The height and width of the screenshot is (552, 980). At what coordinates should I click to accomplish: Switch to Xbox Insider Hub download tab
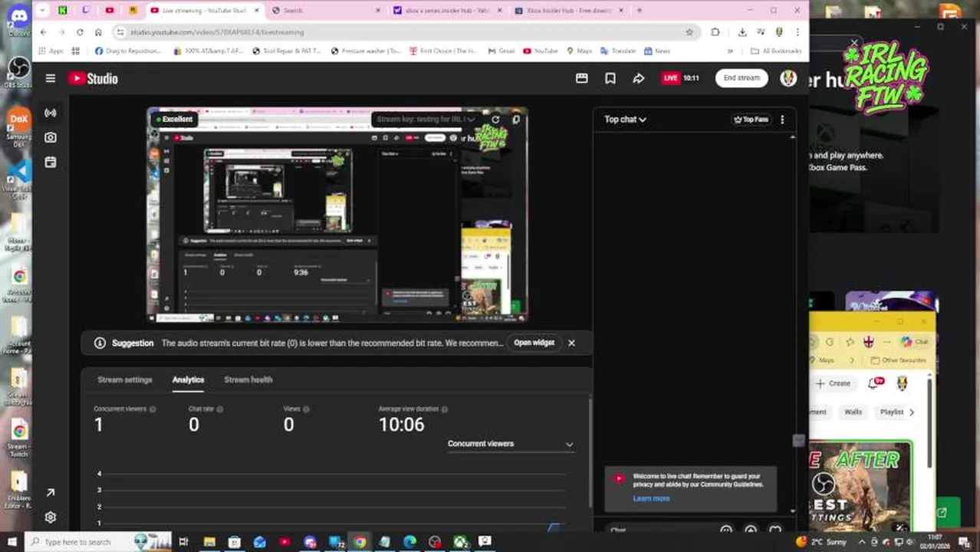(568, 11)
